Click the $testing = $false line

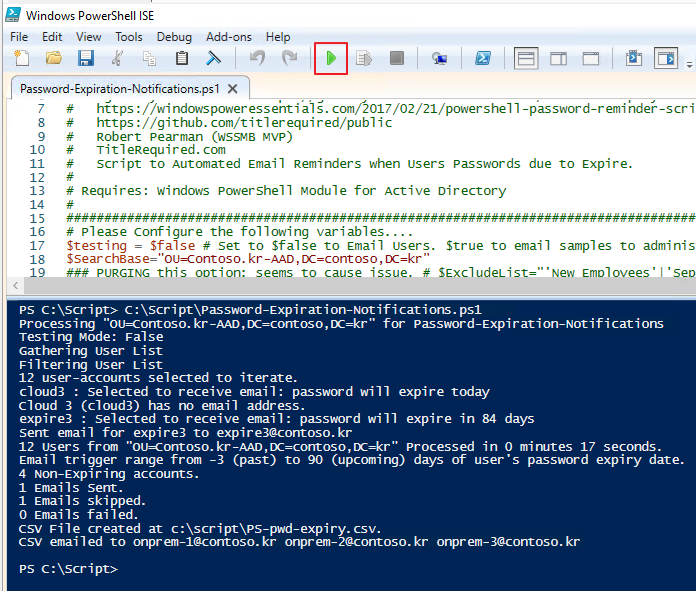point(131,246)
